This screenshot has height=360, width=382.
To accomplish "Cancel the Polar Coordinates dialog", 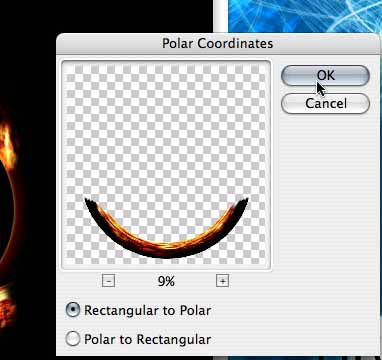I will coord(325,104).
